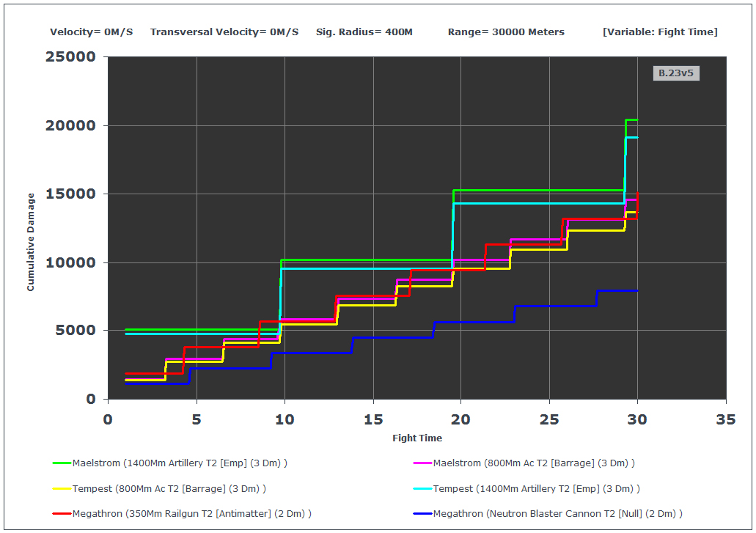Click the blue Megathron Neutron Blaster legend swatch
This screenshot has width=756, height=533.
pos(422,514)
